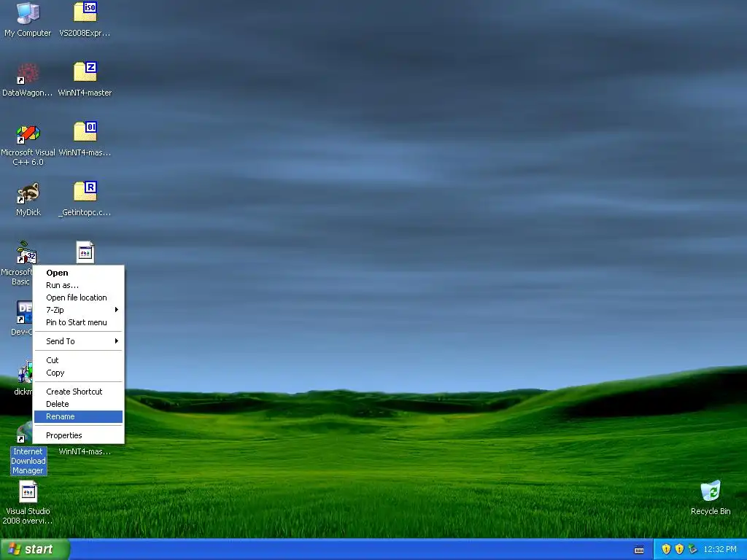Viewport: 747px width, 560px height.
Task: Click the second yellow security shield tray icon
Action: 679,550
